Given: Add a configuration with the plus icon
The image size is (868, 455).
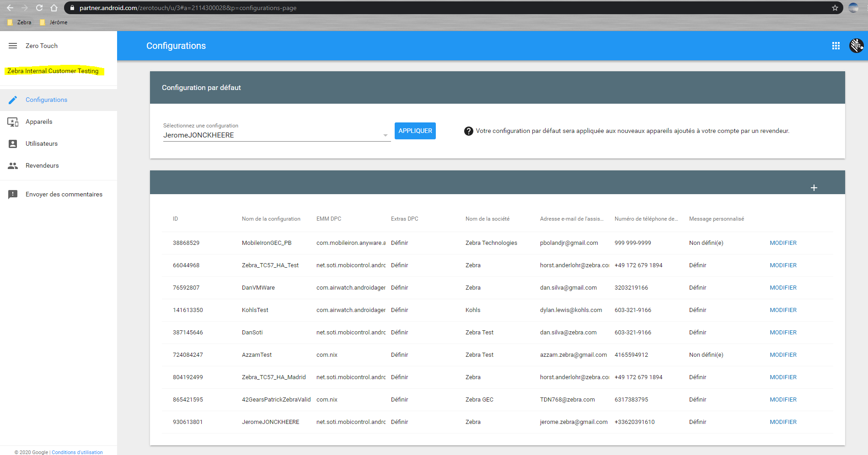Looking at the screenshot, I should click(x=814, y=187).
